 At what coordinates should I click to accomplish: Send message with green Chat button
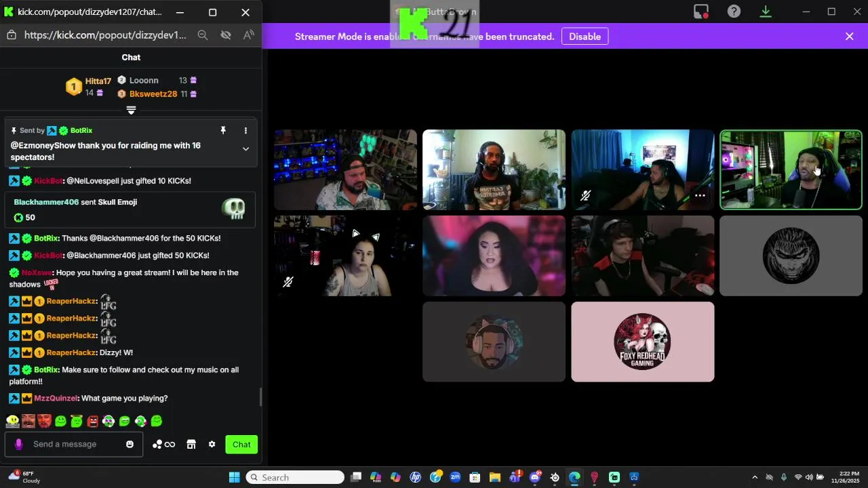point(241,445)
